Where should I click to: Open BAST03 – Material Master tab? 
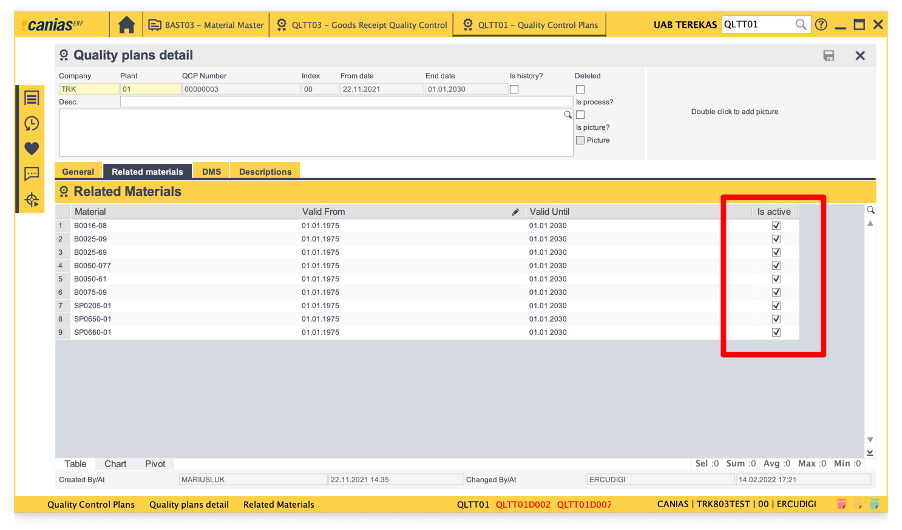[206, 24]
